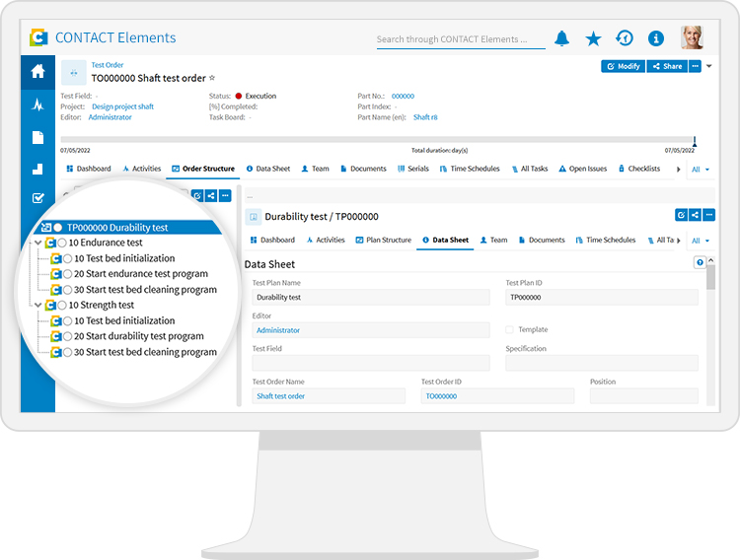Toggle radio for 20 Start endurance test program
Image resolution: width=740 pixels, height=560 pixels.
pos(67,274)
